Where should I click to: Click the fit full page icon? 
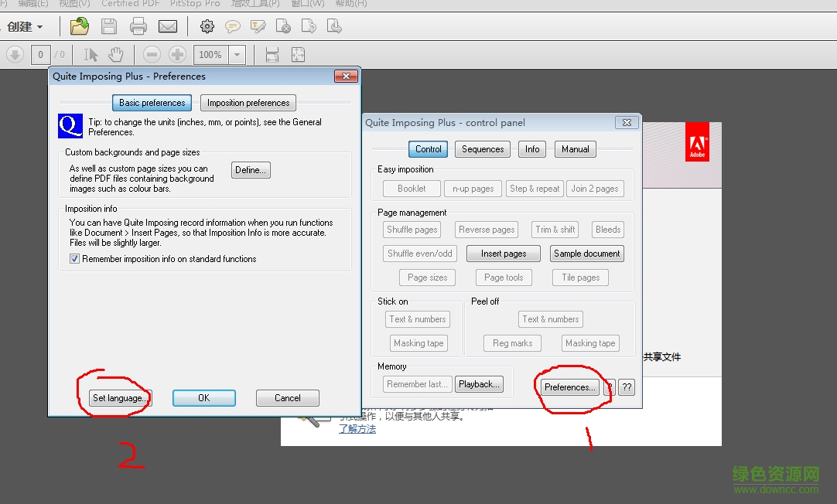click(x=298, y=54)
